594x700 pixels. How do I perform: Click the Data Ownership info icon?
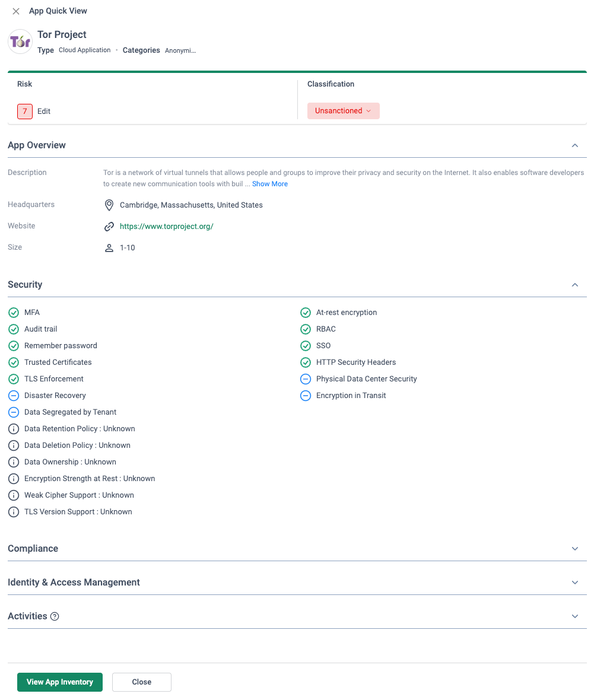[x=14, y=462]
